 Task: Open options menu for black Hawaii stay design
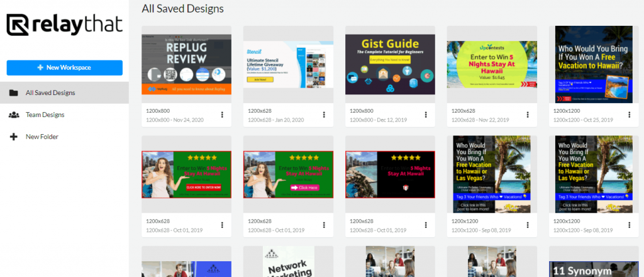click(x=426, y=225)
